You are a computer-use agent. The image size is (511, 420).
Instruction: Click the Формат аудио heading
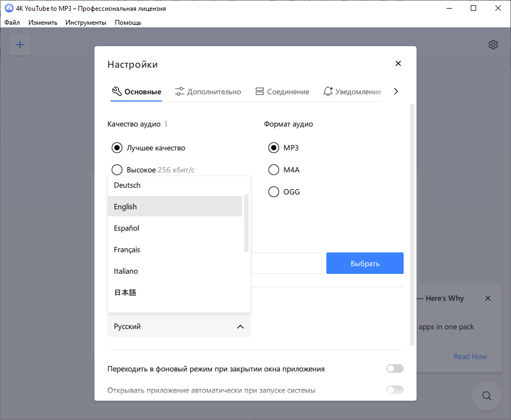[288, 124]
